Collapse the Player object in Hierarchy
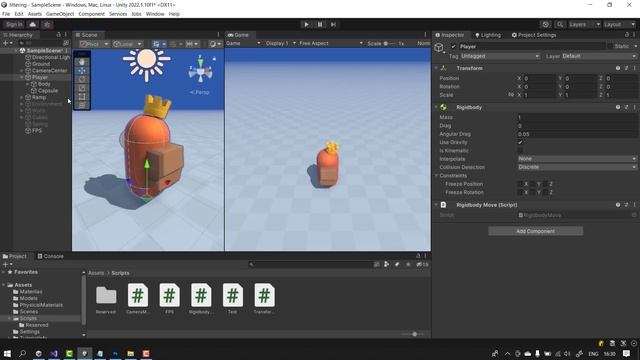 click(x=22, y=78)
